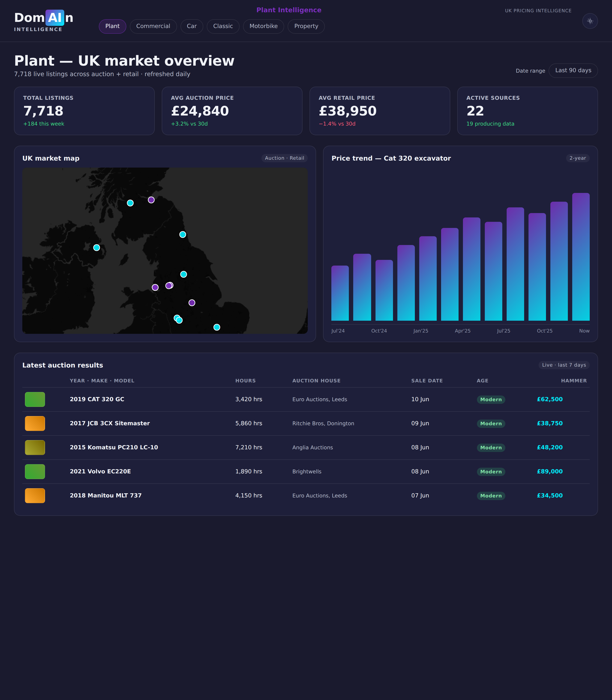612x700 pixels.
Task: Click the Modern badge on CAT 320 GC row
Action: coord(491,400)
